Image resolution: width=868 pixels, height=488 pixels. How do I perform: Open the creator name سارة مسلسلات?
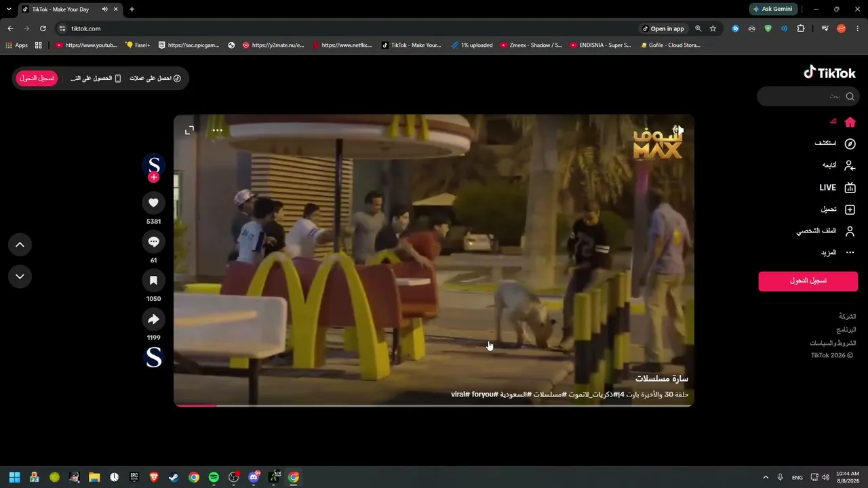(x=661, y=378)
